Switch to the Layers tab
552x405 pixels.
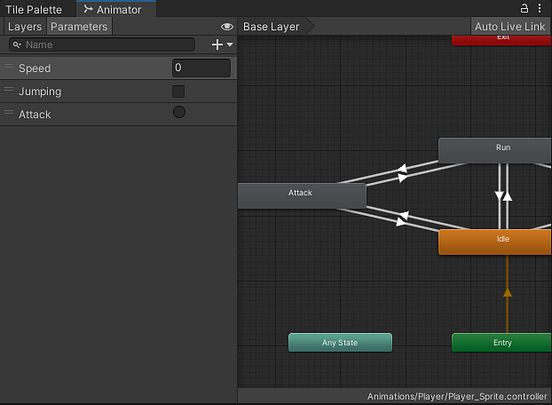click(x=25, y=26)
